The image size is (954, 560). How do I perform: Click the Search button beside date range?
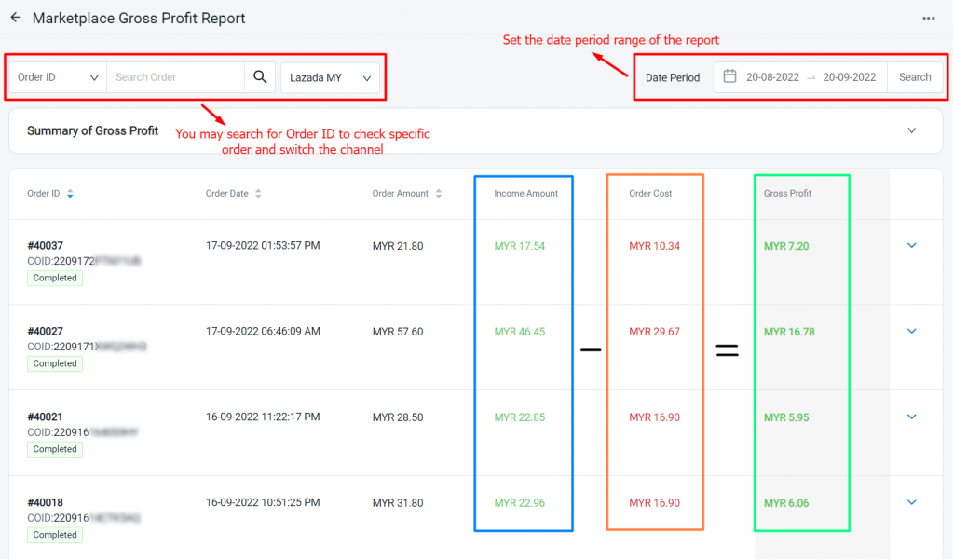(x=914, y=77)
